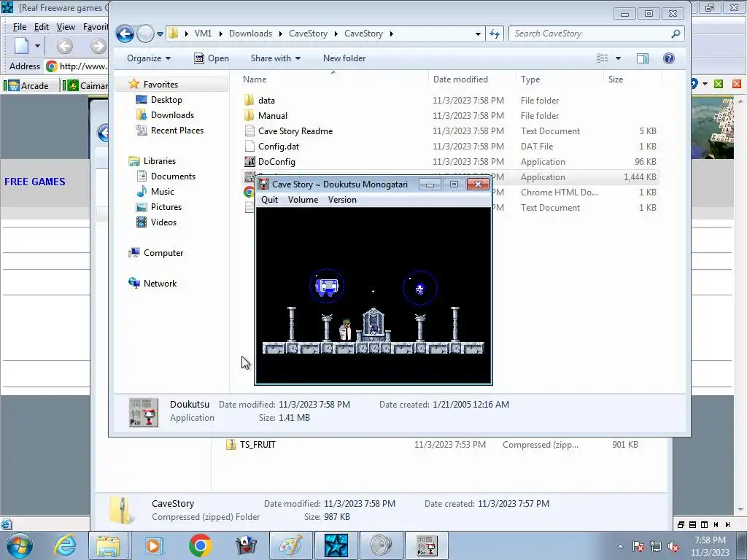Open the clock showing 7:58 PM
This screenshot has height=560, width=747.
[710, 546]
